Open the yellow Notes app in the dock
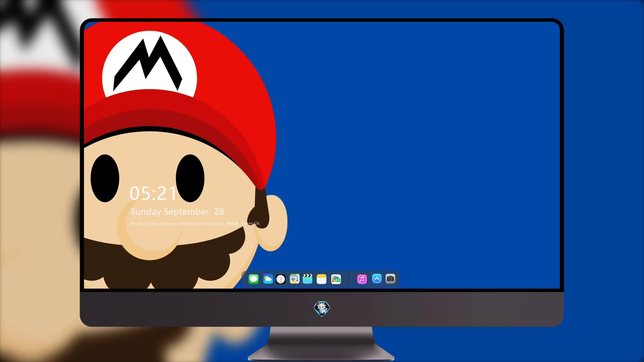Viewport: 644px width, 362px height. 321,279
